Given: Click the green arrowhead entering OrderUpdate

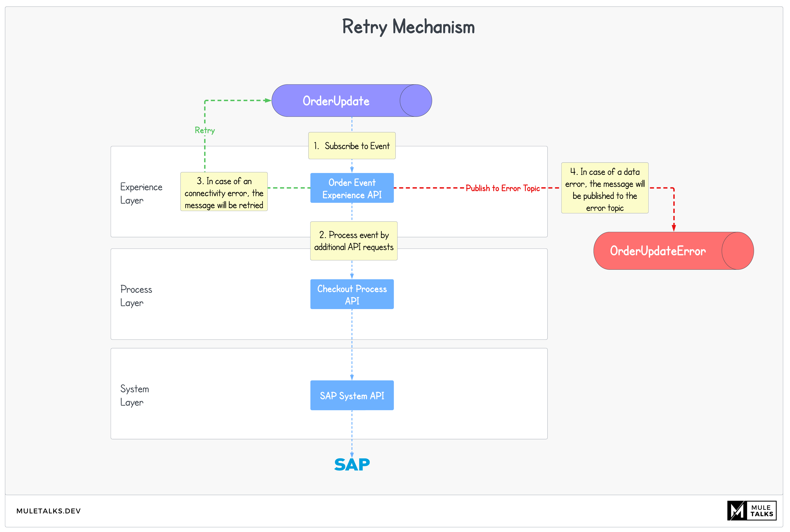Looking at the screenshot, I should click(268, 100).
